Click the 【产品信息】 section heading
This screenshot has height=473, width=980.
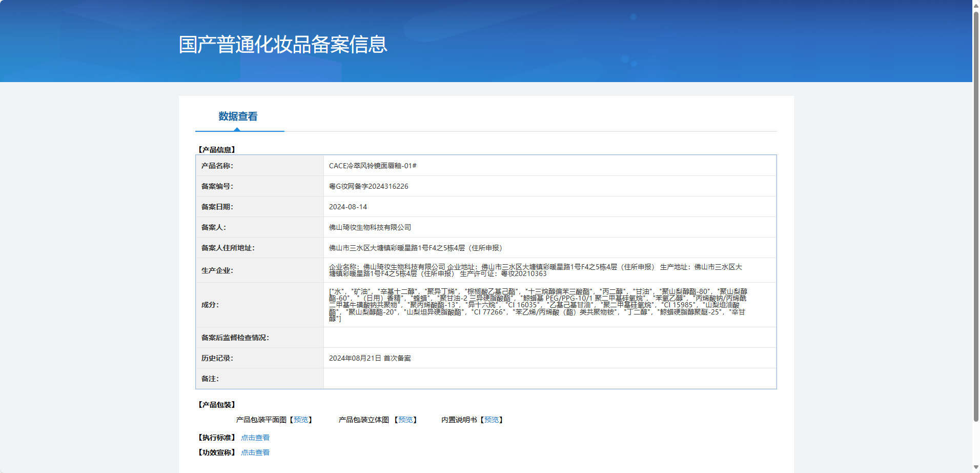click(217, 150)
